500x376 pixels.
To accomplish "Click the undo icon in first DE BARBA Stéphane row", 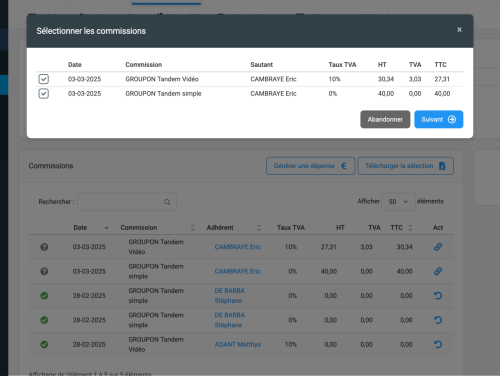I will [438, 296].
